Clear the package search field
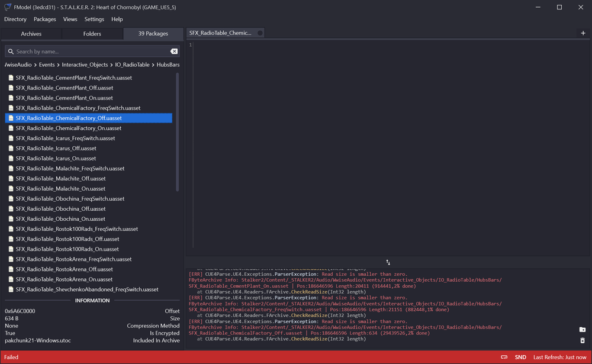Image resolution: width=592 pixels, height=364 pixels. [174, 51]
